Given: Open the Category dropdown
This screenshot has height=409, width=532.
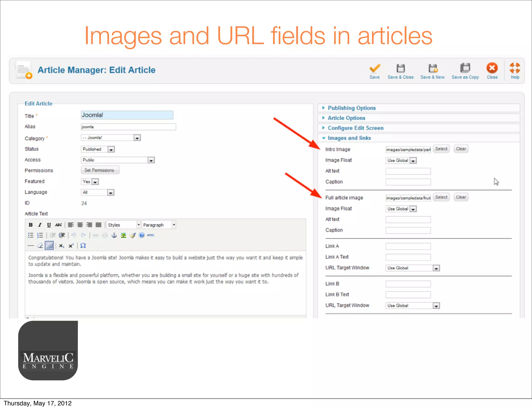Looking at the screenshot, I should 111,138.
